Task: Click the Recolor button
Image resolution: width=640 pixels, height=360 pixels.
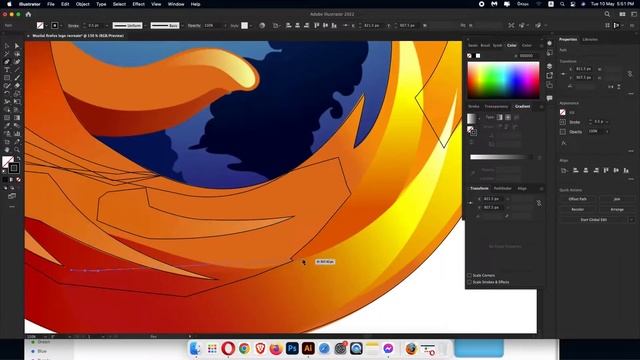Action: (x=578, y=209)
